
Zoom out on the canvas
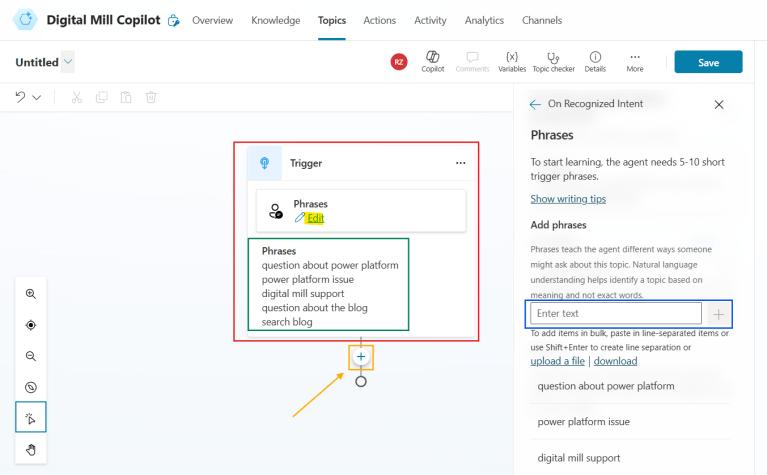click(x=30, y=356)
